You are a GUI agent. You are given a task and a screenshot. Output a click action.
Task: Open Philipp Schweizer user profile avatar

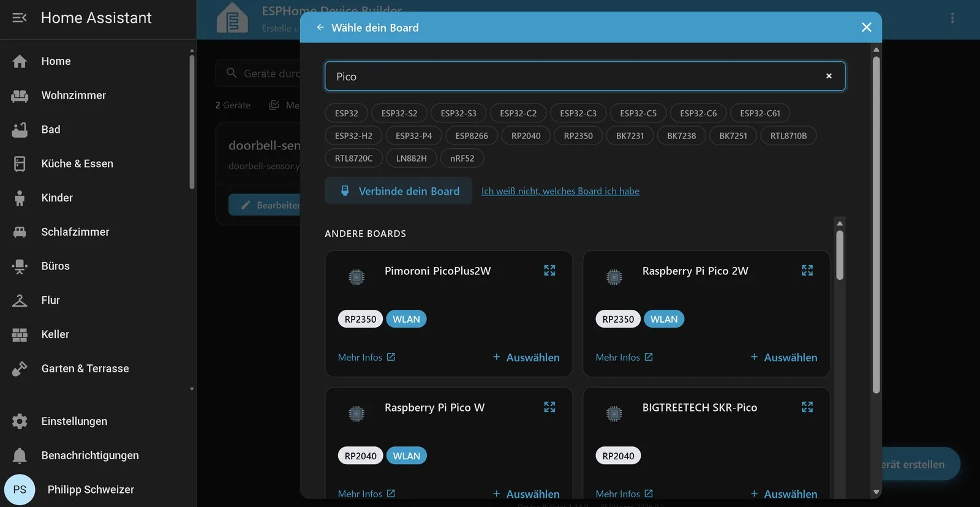(20, 490)
